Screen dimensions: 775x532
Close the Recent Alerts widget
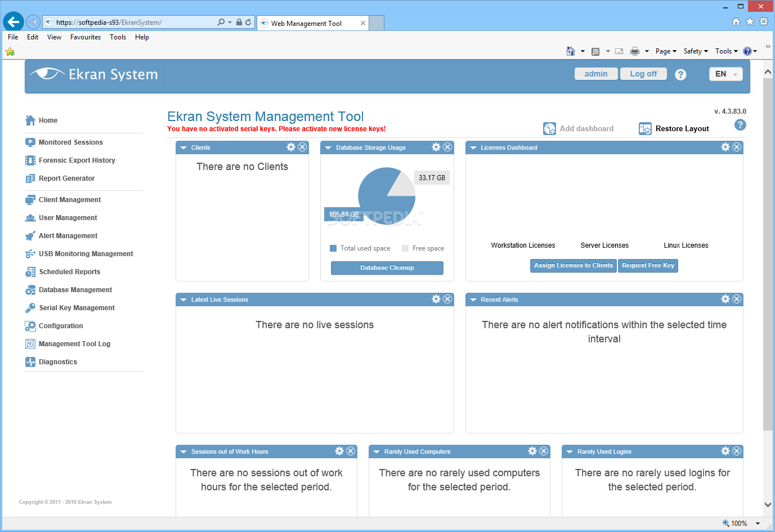point(737,299)
